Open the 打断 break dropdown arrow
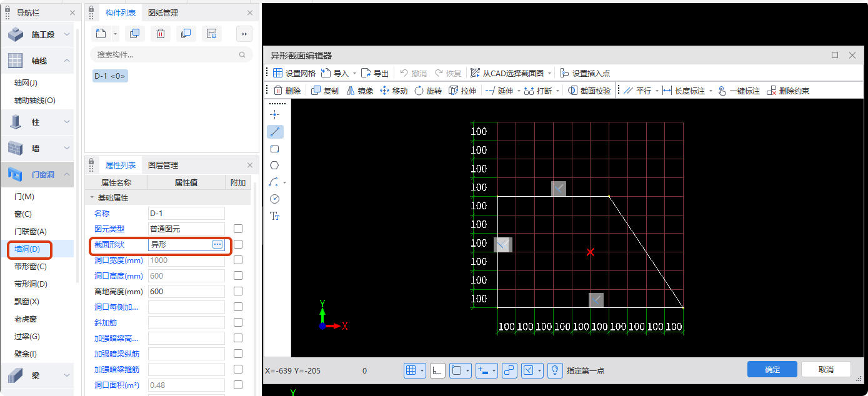868x396 pixels. pos(557,91)
